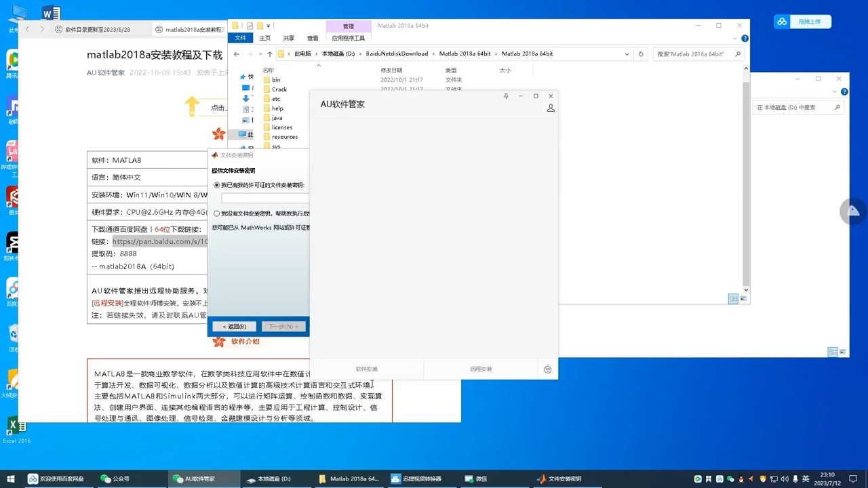The width and height of the screenshot is (868, 488).
Task: Switch Explorer to details view icon
Action: (733, 299)
